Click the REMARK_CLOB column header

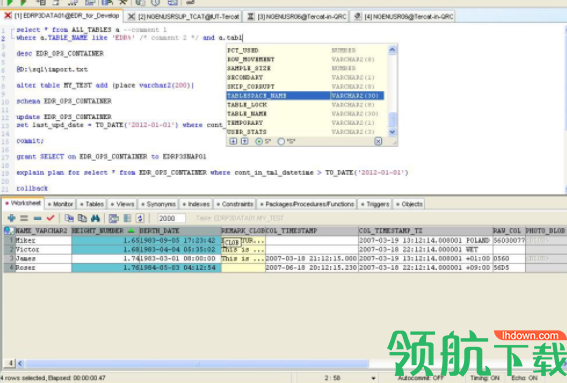243,231
